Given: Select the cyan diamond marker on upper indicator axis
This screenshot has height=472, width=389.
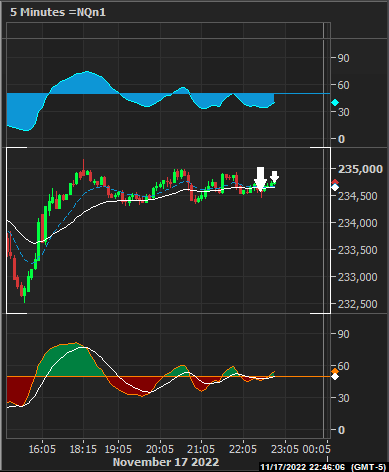Looking at the screenshot, I should click(335, 103).
